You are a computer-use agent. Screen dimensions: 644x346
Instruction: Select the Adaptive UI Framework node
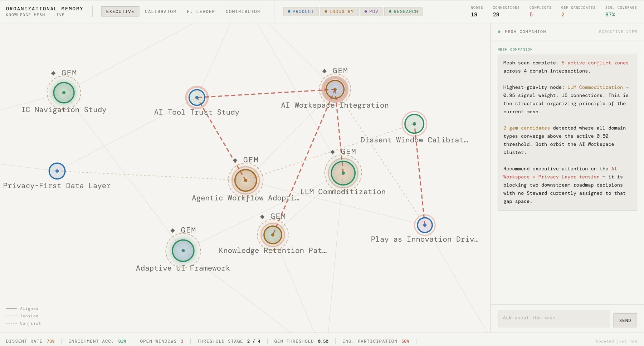click(x=183, y=251)
